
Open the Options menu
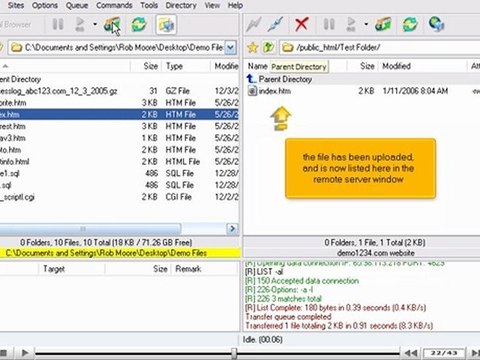click(x=45, y=5)
